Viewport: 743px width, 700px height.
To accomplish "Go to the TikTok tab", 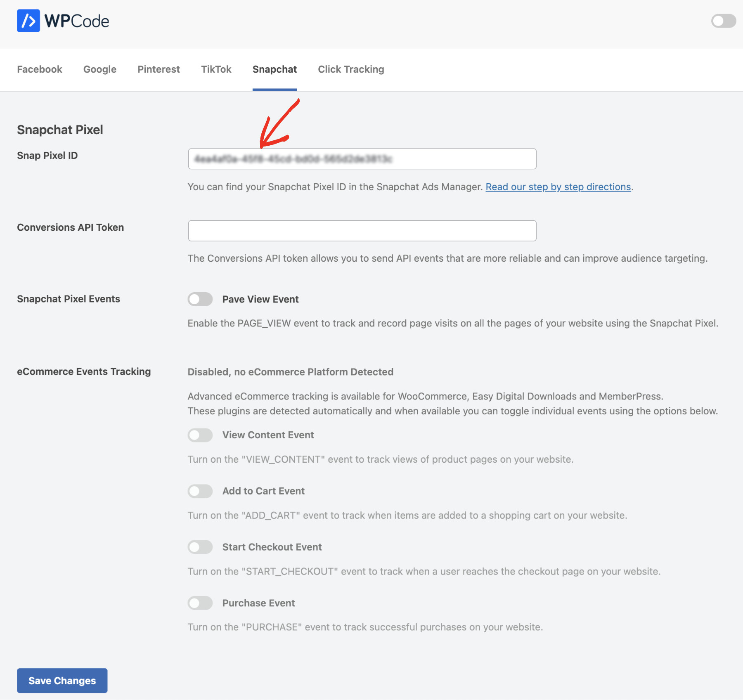I will 216,69.
